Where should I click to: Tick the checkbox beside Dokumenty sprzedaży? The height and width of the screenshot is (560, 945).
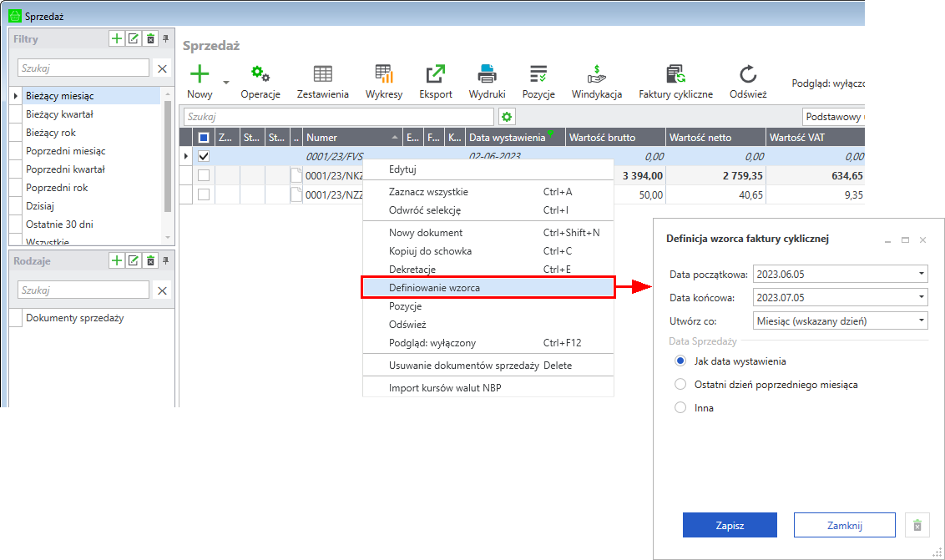pyautogui.click(x=15, y=318)
